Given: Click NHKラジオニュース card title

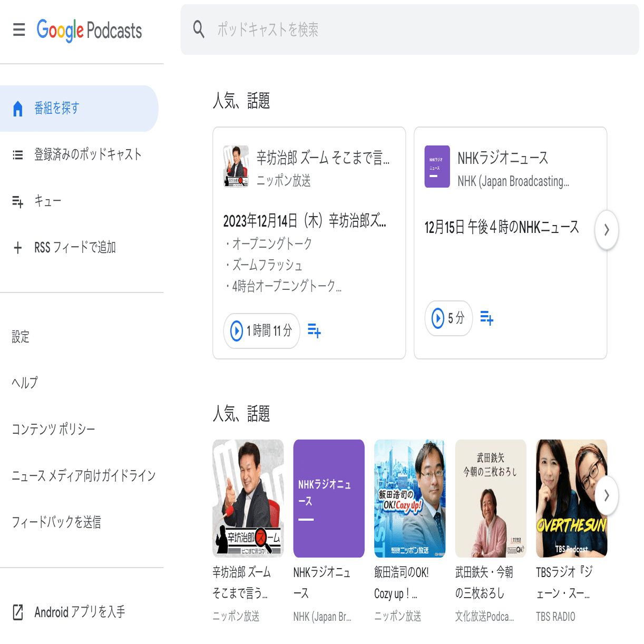Looking at the screenshot, I should pyautogui.click(x=503, y=158).
